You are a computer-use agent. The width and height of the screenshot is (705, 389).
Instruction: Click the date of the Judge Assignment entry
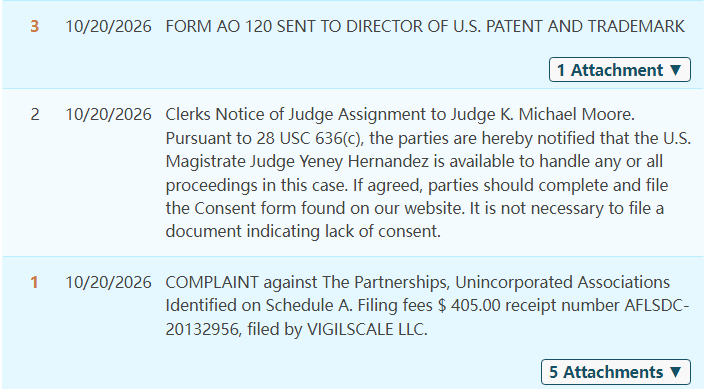coord(108,114)
